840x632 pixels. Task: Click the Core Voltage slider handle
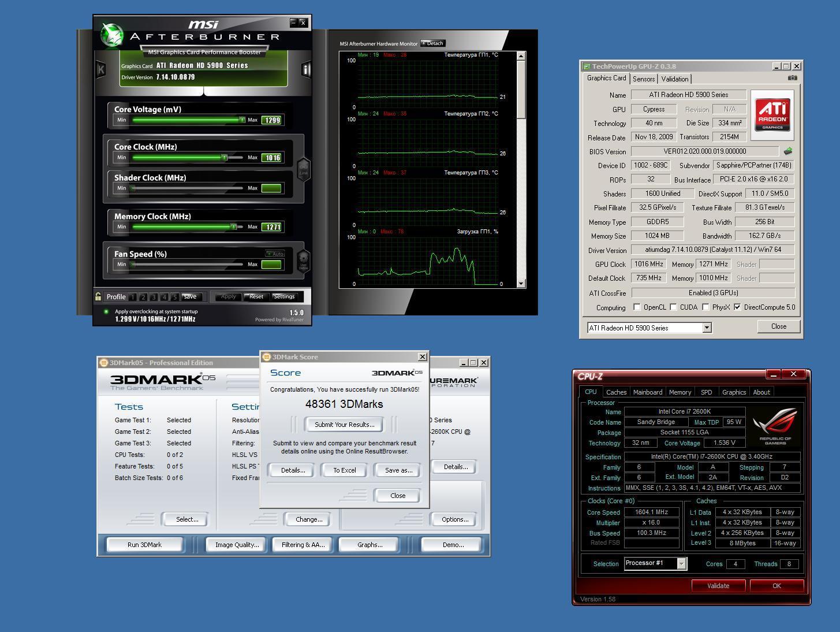[x=242, y=120]
